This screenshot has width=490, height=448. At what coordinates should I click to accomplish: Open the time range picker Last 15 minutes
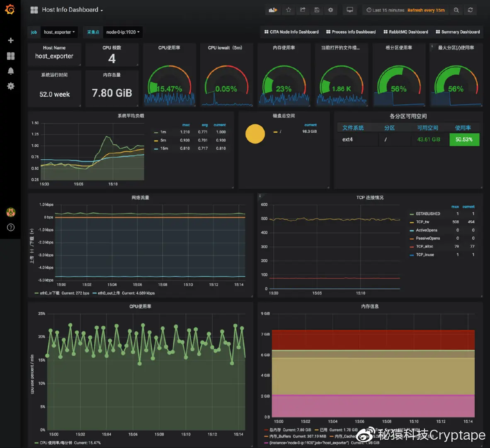(385, 10)
